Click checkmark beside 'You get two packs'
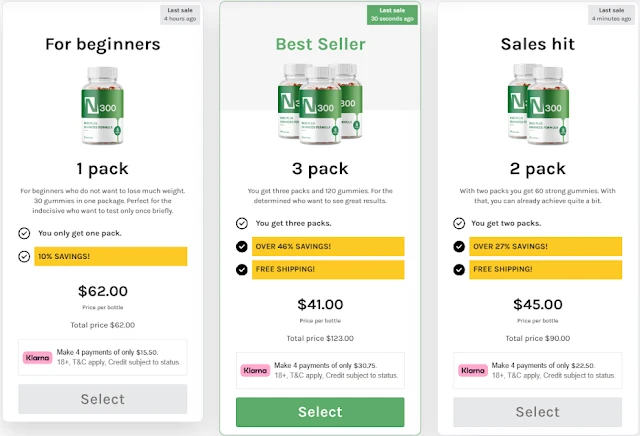The width and height of the screenshot is (640, 436). [x=459, y=223]
